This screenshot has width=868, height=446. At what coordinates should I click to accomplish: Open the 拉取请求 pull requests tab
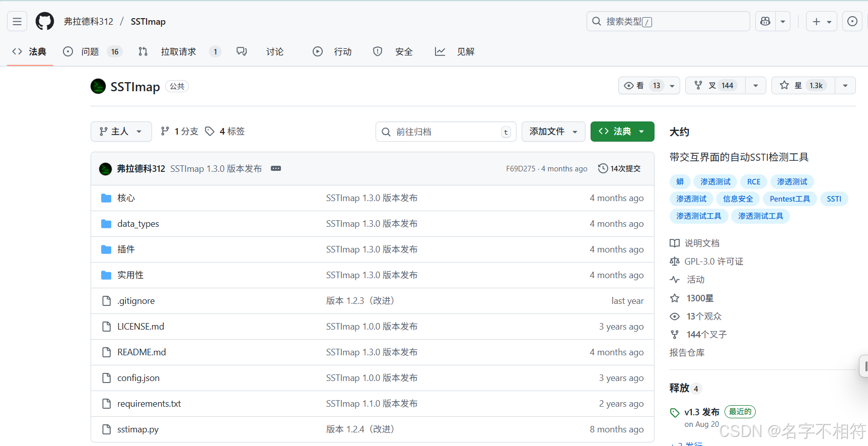(180, 51)
